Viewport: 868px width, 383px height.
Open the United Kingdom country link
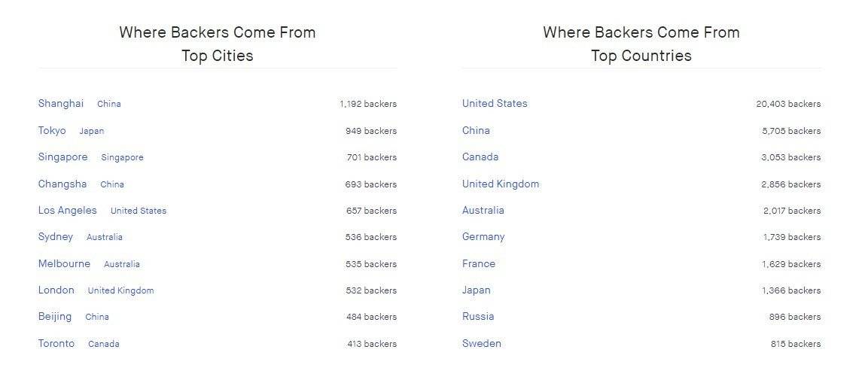click(x=501, y=184)
